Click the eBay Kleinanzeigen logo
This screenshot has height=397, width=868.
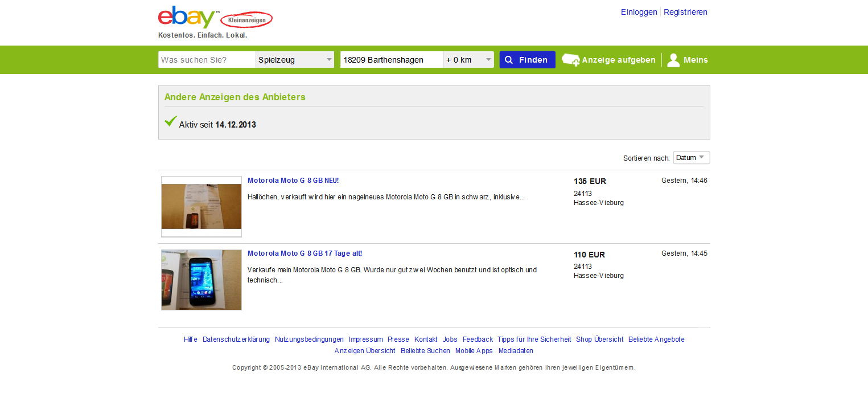[215, 18]
